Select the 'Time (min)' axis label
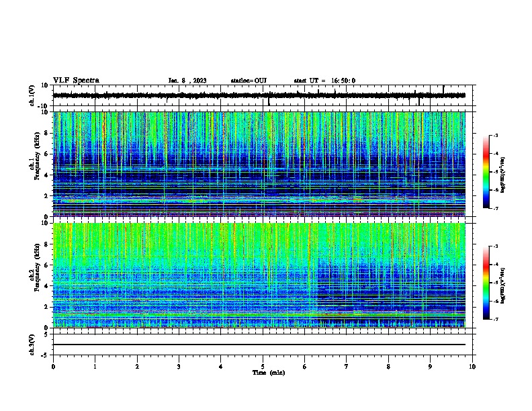 tap(269, 373)
